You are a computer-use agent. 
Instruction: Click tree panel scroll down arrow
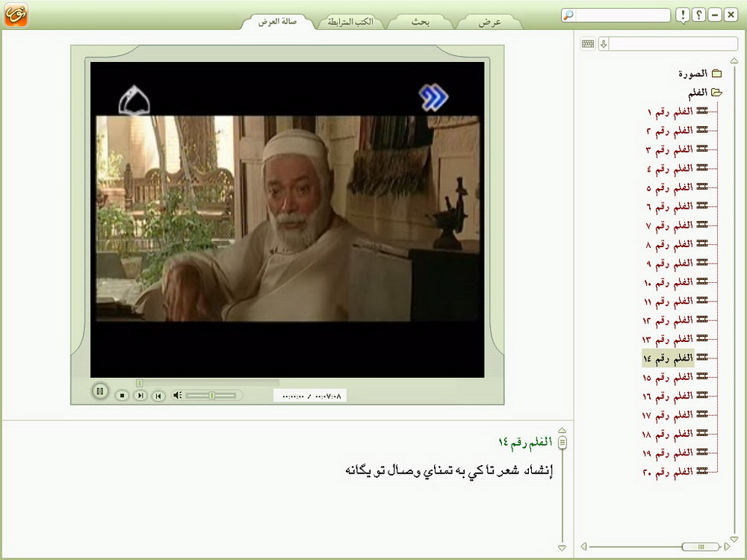click(x=734, y=539)
